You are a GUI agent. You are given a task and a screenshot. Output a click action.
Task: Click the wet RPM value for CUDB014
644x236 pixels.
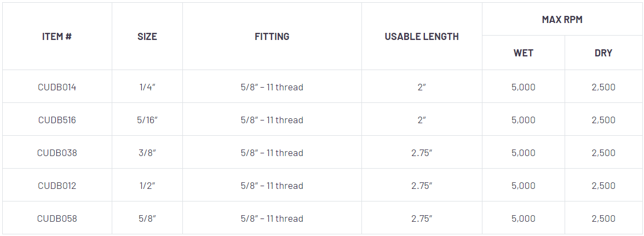(x=523, y=87)
